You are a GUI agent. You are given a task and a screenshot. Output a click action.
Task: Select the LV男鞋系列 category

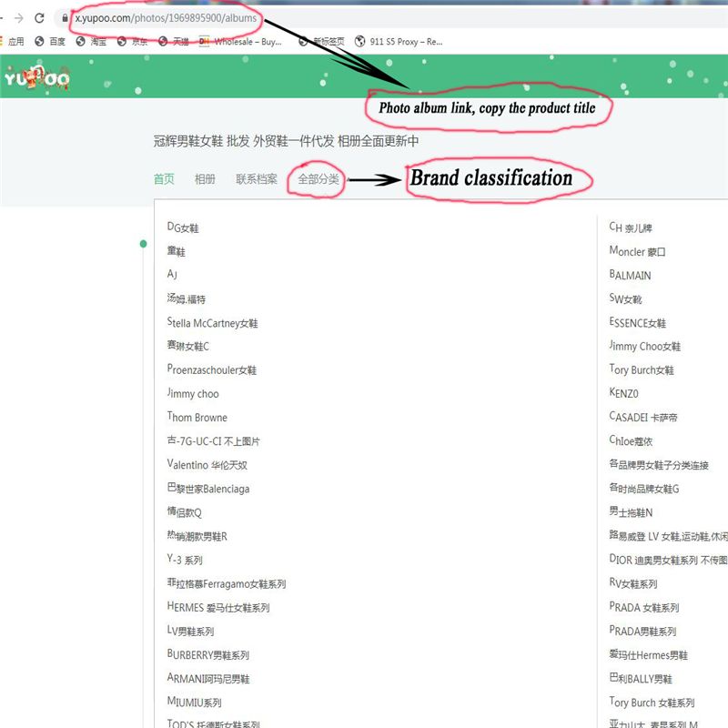coord(191,631)
